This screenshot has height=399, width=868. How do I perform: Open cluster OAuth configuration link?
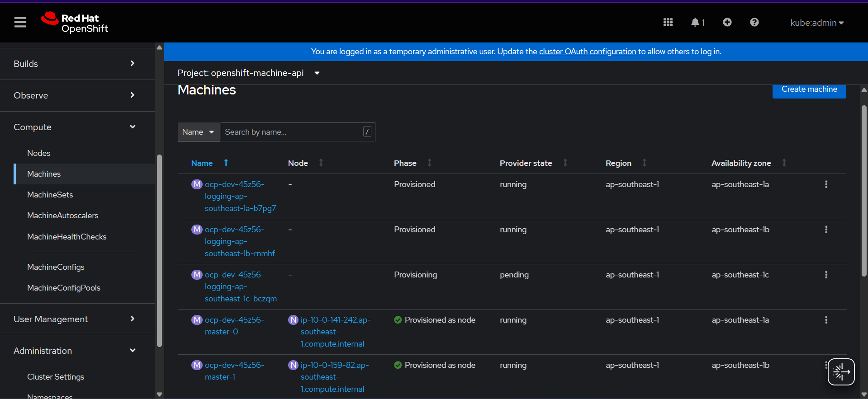588,52
